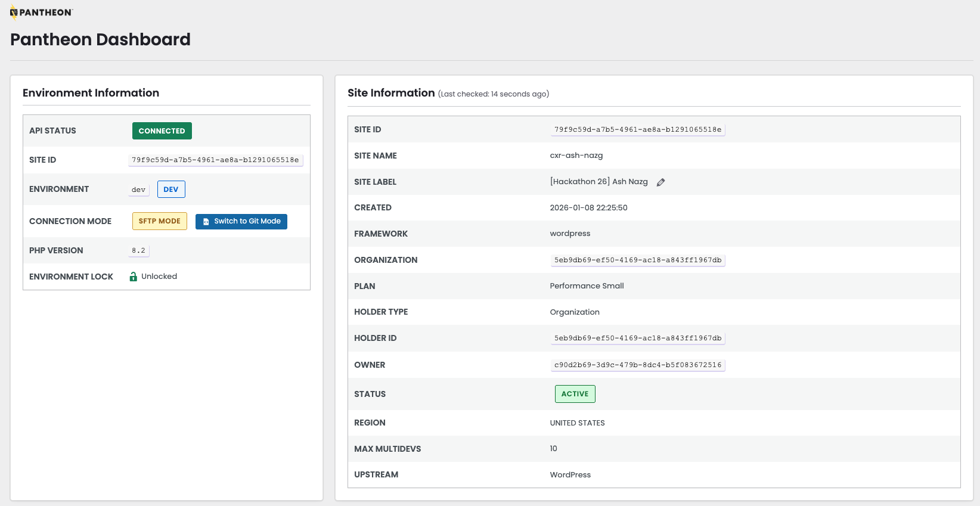Click the CONNECTED status badge
The image size is (980, 506).
162,131
